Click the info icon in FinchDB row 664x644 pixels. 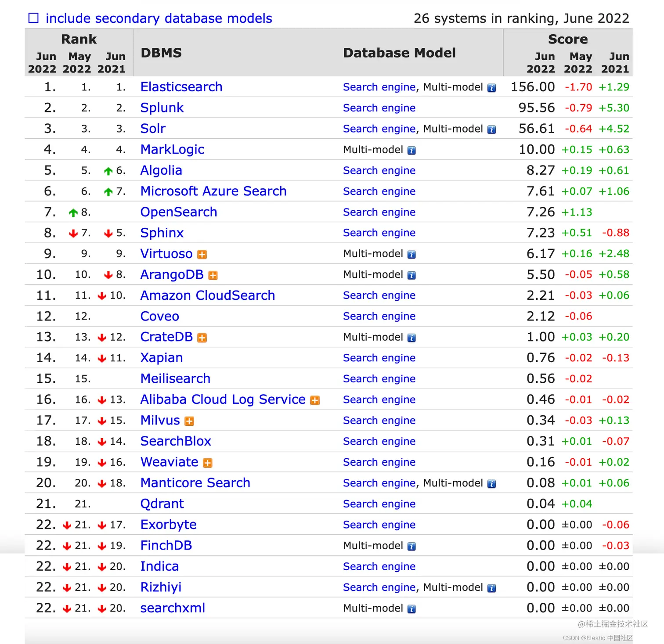pyautogui.click(x=411, y=547)
